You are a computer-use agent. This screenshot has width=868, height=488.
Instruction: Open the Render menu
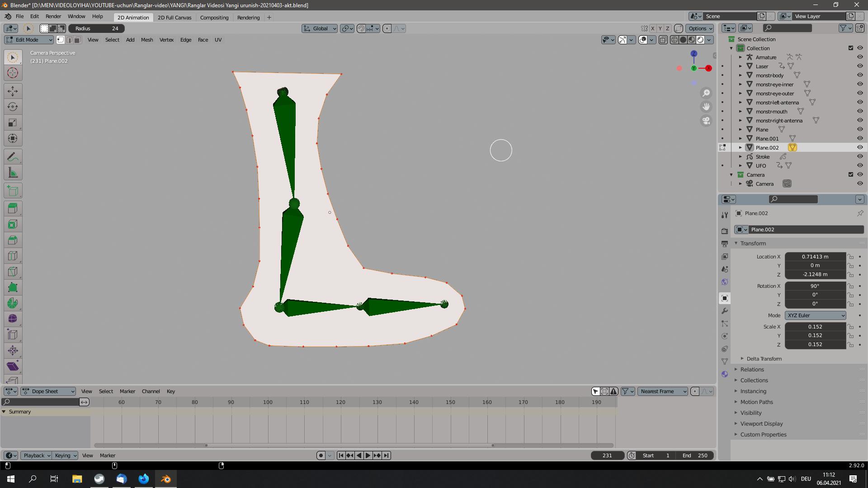click(x=53, y=16)
